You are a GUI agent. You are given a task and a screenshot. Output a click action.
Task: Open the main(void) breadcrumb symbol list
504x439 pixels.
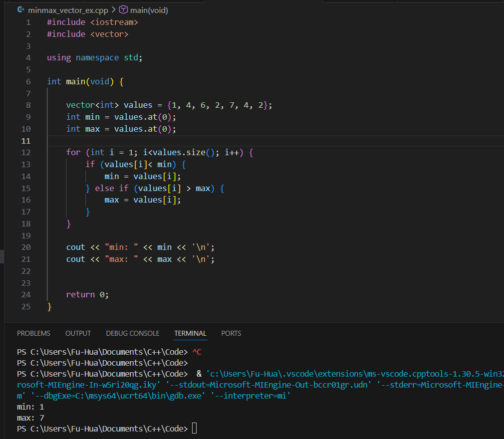[149, 10]
